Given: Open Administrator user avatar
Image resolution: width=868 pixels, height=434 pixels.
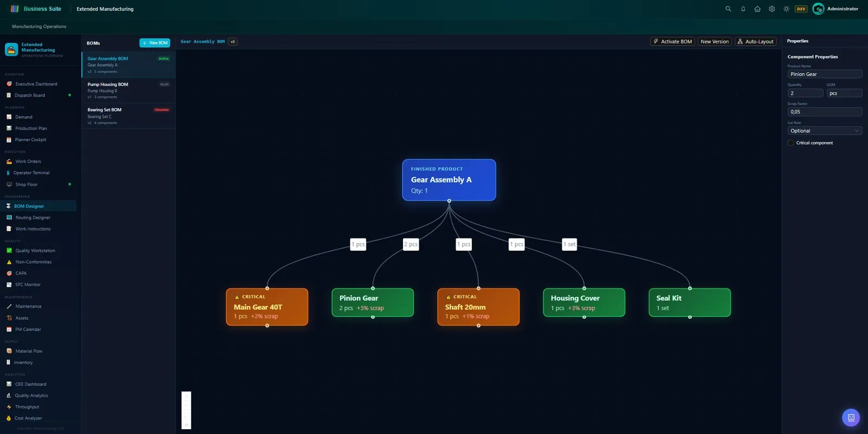Looking at the screenshot, I should click(818, 9).
